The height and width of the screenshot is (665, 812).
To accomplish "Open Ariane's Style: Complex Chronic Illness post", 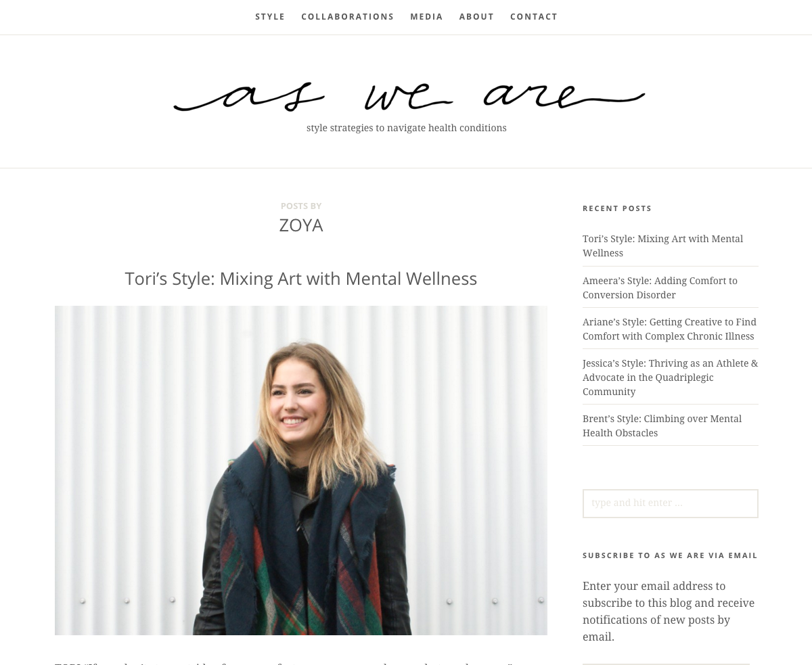I will [x=669, y=329].
